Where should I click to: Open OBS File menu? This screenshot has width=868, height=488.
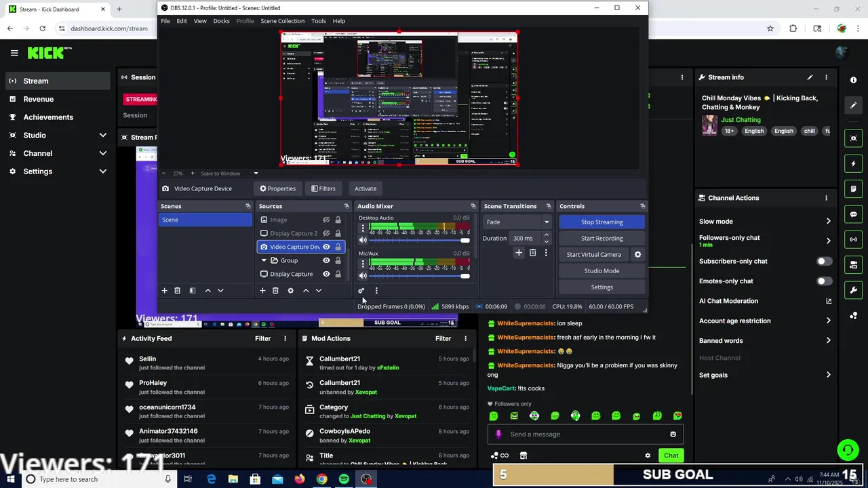(165, 21)
